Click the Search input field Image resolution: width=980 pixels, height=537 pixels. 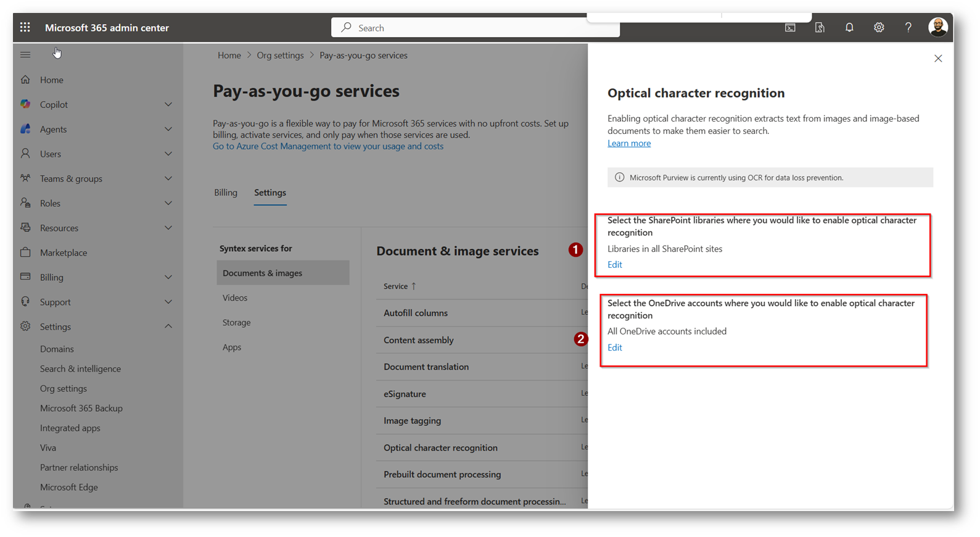475,28
